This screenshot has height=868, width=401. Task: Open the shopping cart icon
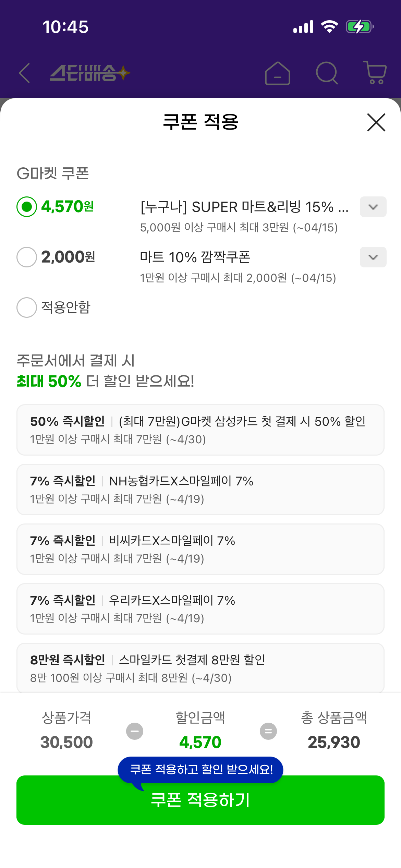[x=376, y=73]
